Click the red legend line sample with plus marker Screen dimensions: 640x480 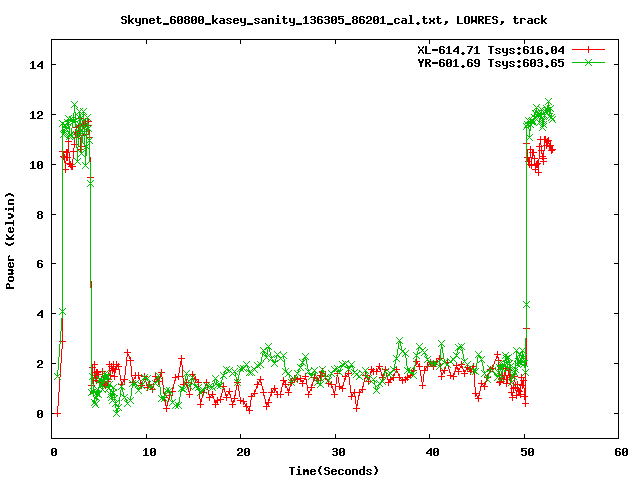[588, 50]
